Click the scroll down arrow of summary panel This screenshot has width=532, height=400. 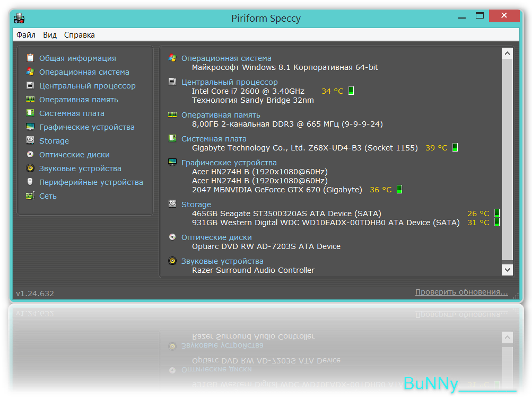(x=507, y=270)
